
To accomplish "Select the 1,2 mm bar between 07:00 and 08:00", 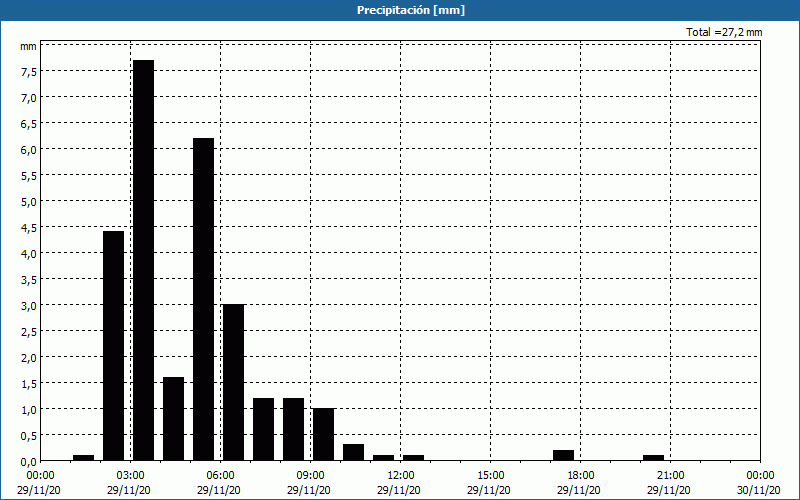I will [x=263, y=430].
